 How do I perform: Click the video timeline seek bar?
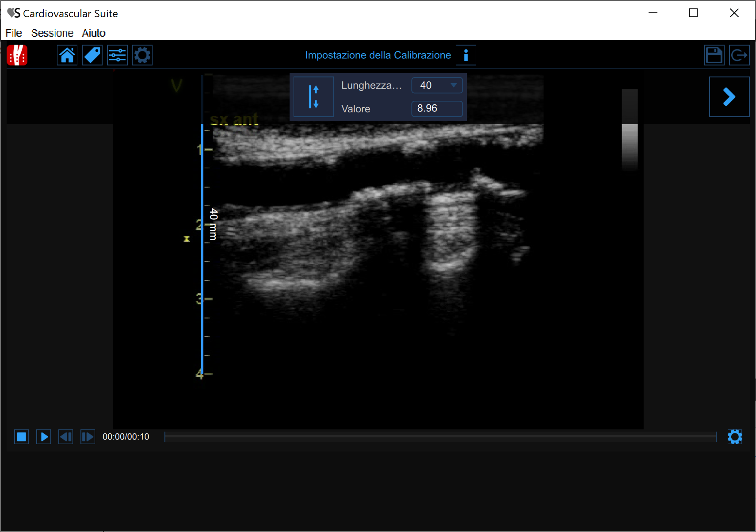[440, 437]
